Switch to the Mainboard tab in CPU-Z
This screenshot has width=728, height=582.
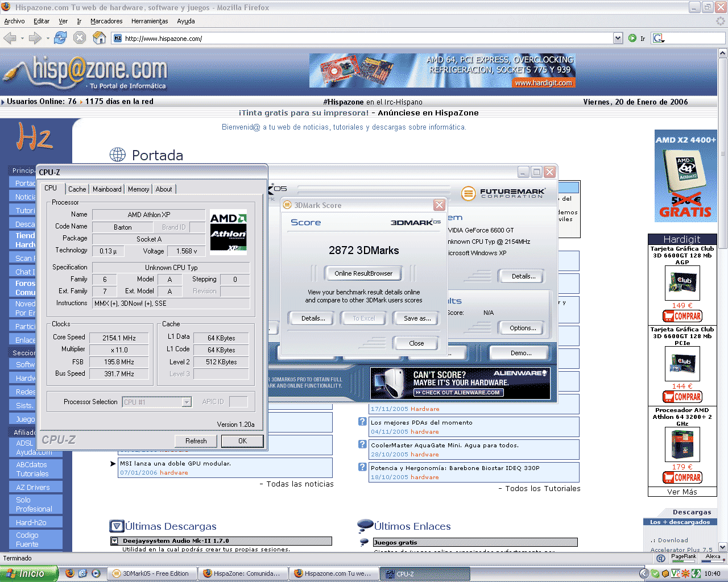coord(107,189)
